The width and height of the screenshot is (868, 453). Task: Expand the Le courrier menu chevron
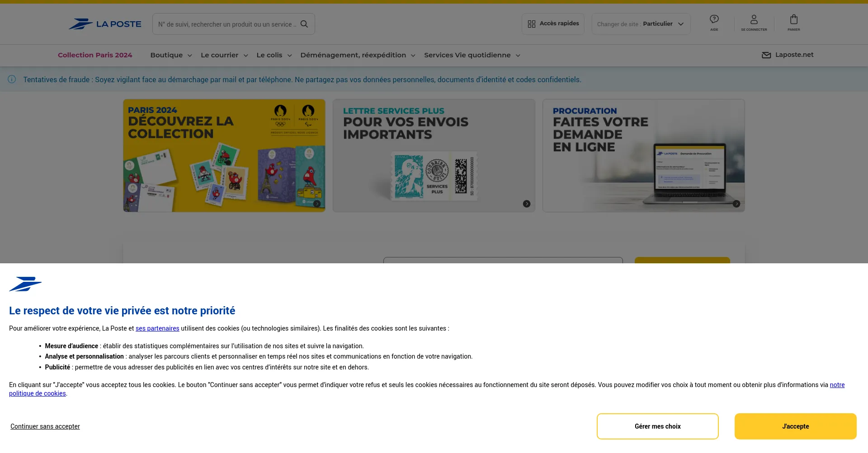pyautogui.click(x=246, y=56)
